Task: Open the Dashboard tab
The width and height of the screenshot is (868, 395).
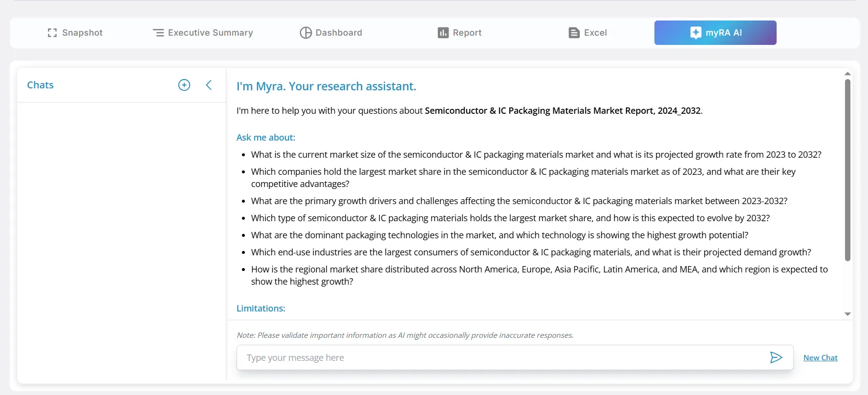Action: (331, 33)
